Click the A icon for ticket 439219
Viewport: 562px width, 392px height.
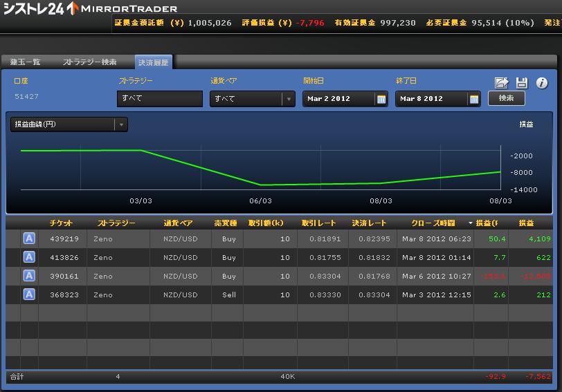[x=29, y=239]
